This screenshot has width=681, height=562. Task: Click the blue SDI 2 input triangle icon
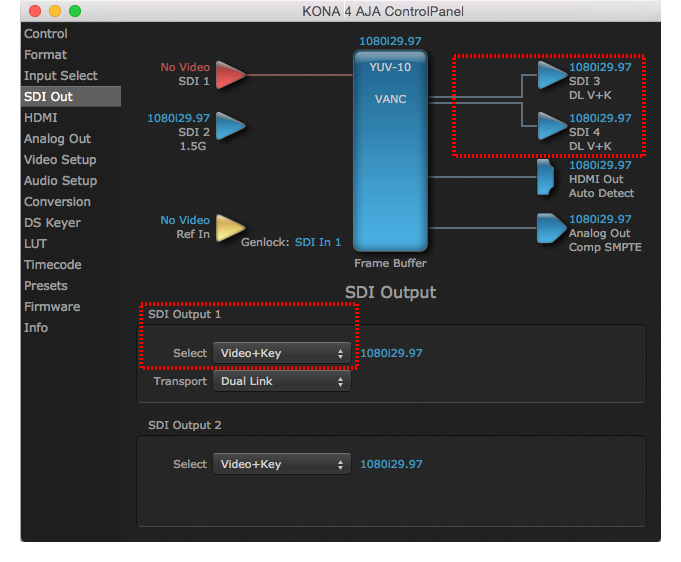click(230, 126)
